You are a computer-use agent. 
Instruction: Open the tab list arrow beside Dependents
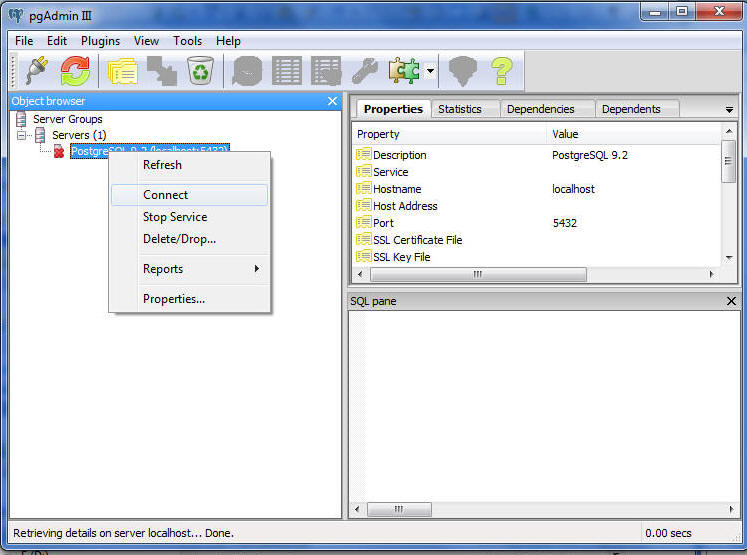coord(729,109)
